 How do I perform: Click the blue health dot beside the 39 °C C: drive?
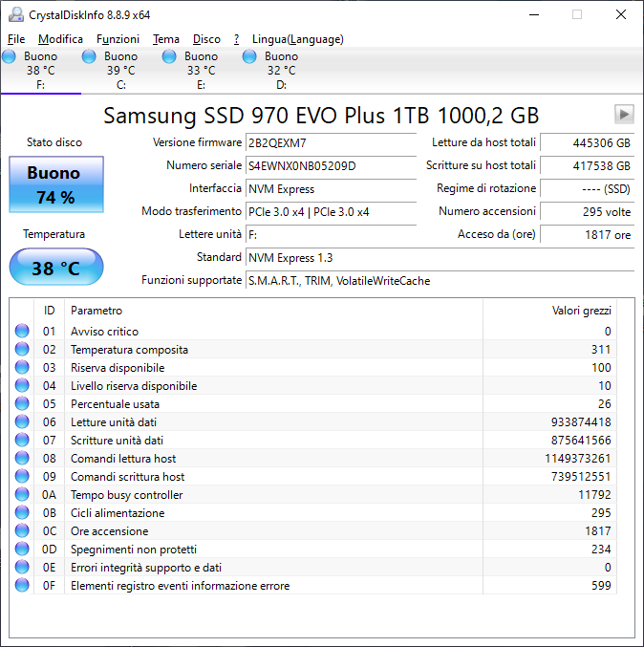point(89,56)
